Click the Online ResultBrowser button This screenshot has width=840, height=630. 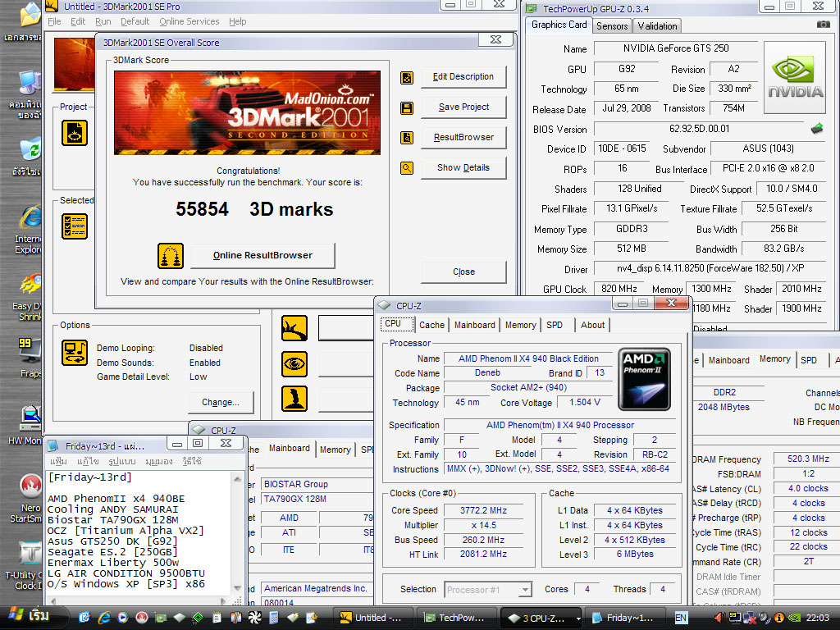(262, 256)
